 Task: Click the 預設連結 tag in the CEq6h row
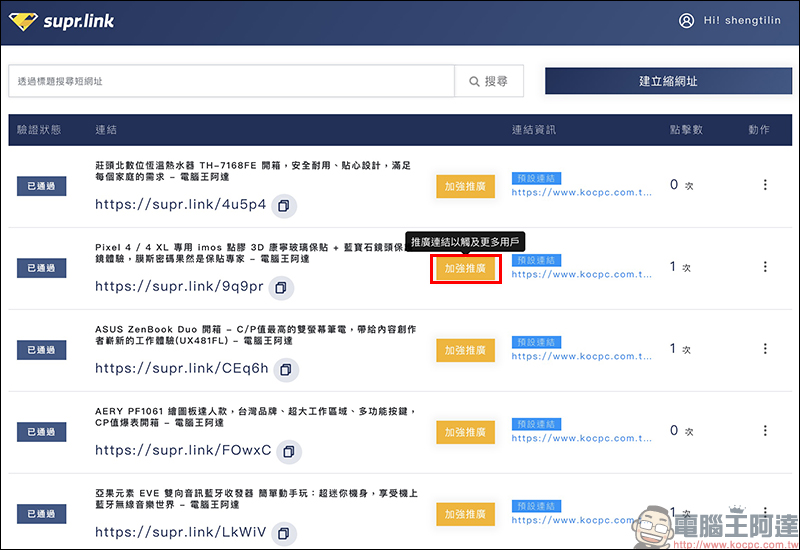(x=536, y=342)
